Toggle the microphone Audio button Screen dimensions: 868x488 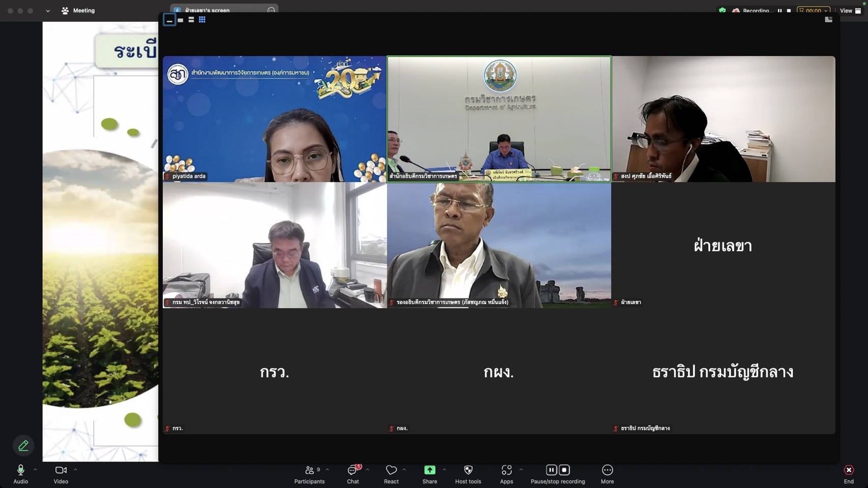pyautogui.click(x=21, y=471)
